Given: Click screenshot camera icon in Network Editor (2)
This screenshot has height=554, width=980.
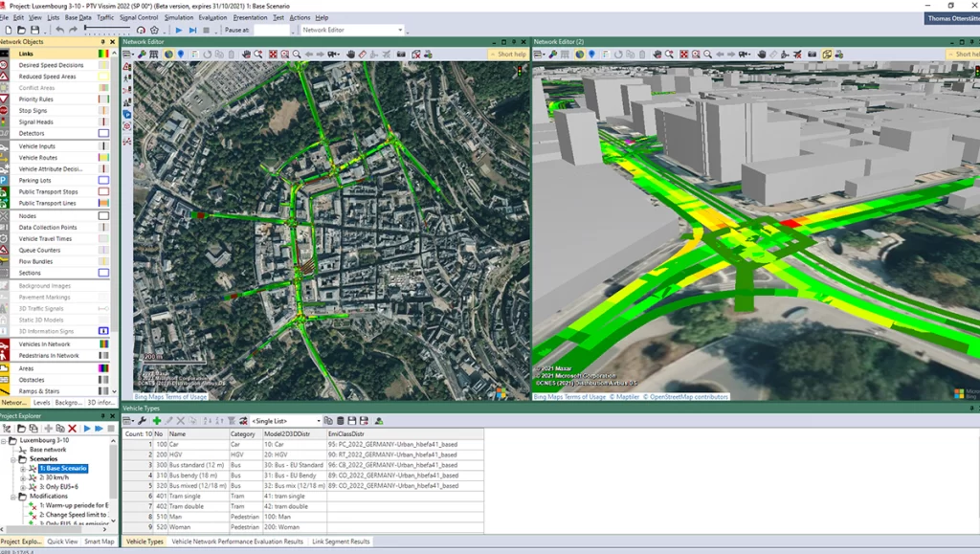Looking at the screenshot, I should (x=812, y=55).
